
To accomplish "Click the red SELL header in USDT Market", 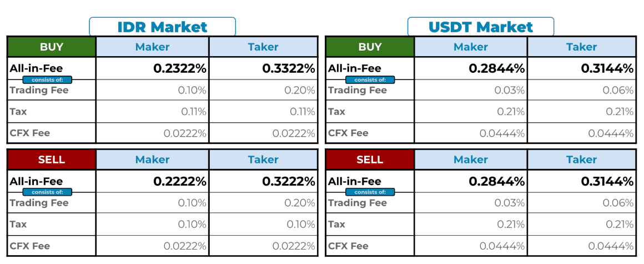I will click(370, 160).
